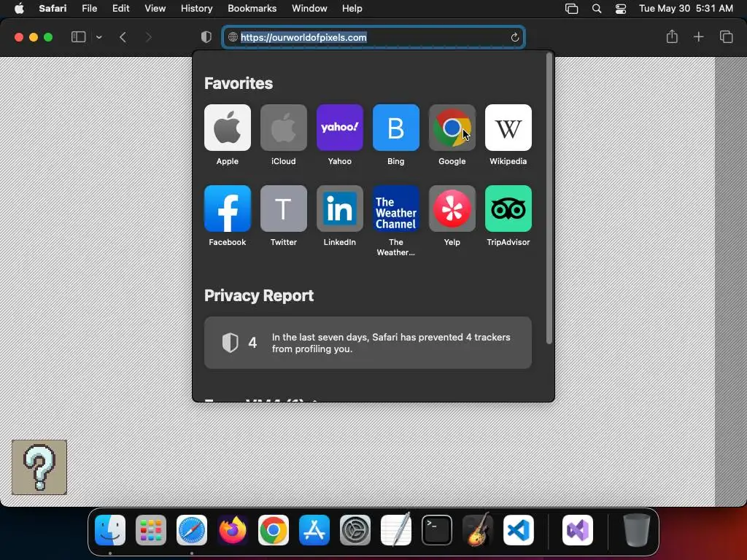Click Safari in the Dock

[x=192, y=530]
